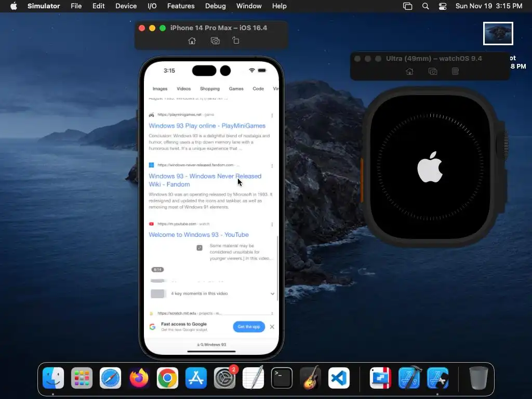Open Spotlight search in the menu bar

pos(425,6)
